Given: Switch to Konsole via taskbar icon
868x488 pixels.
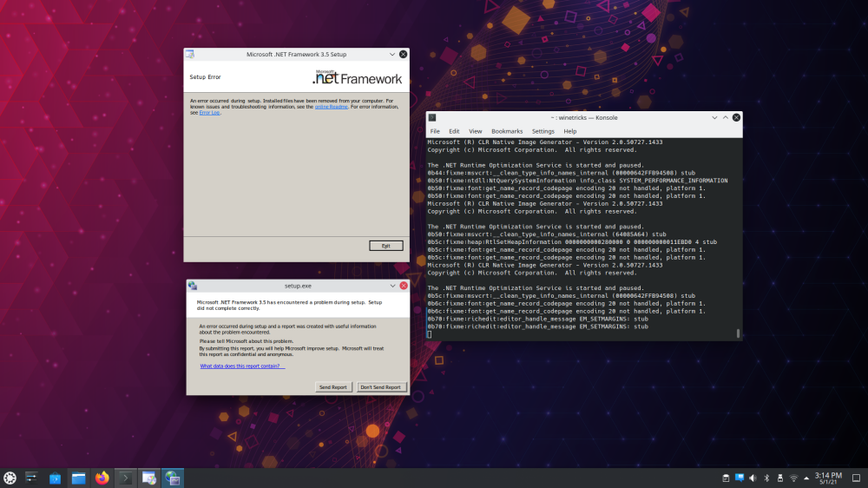Looking at the screenshot, I should point(126,478).
